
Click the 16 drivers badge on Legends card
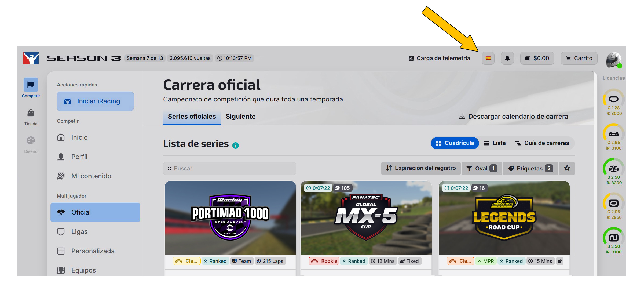pyautogui.click(x=480, y=188)
